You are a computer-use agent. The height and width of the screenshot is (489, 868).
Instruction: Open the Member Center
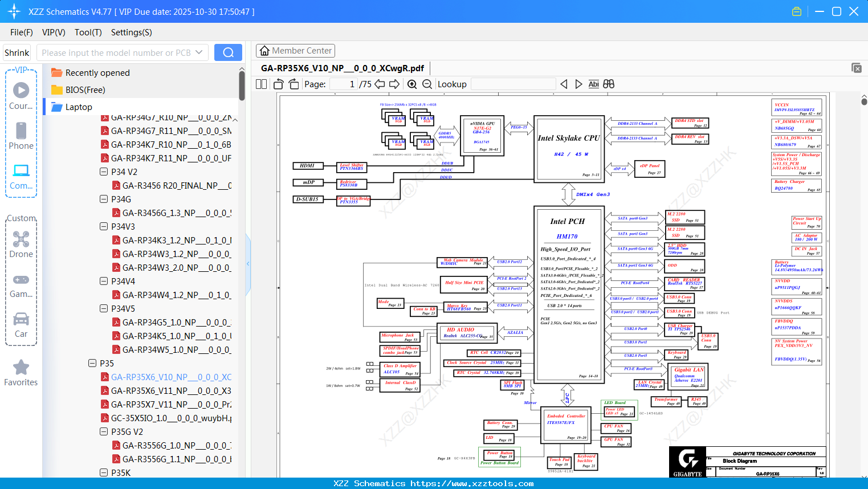[x=295, y=51]
